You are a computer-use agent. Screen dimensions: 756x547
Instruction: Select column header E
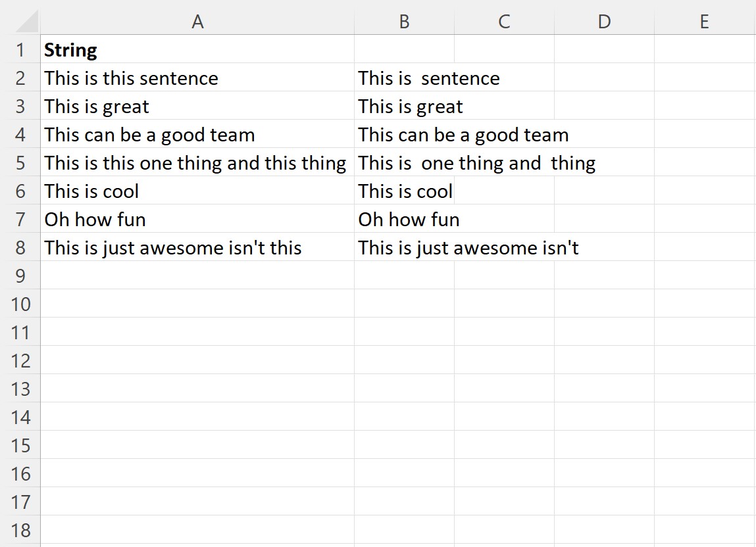(x=703, y=22)
